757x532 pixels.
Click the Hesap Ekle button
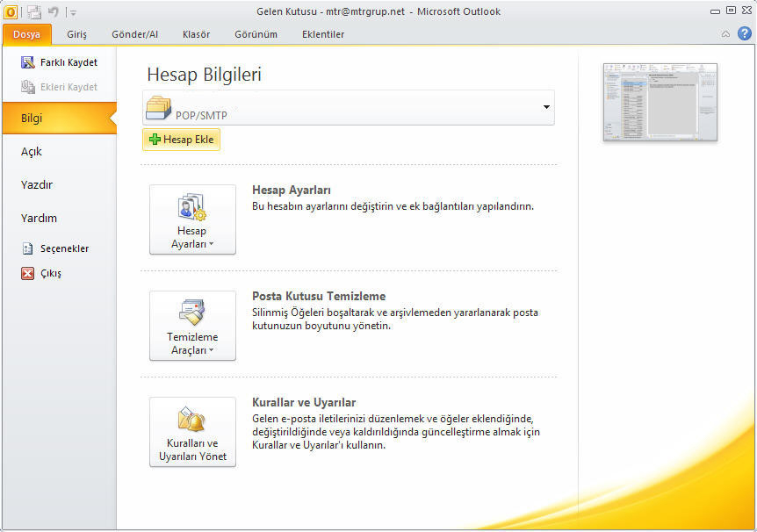point(182,140)
